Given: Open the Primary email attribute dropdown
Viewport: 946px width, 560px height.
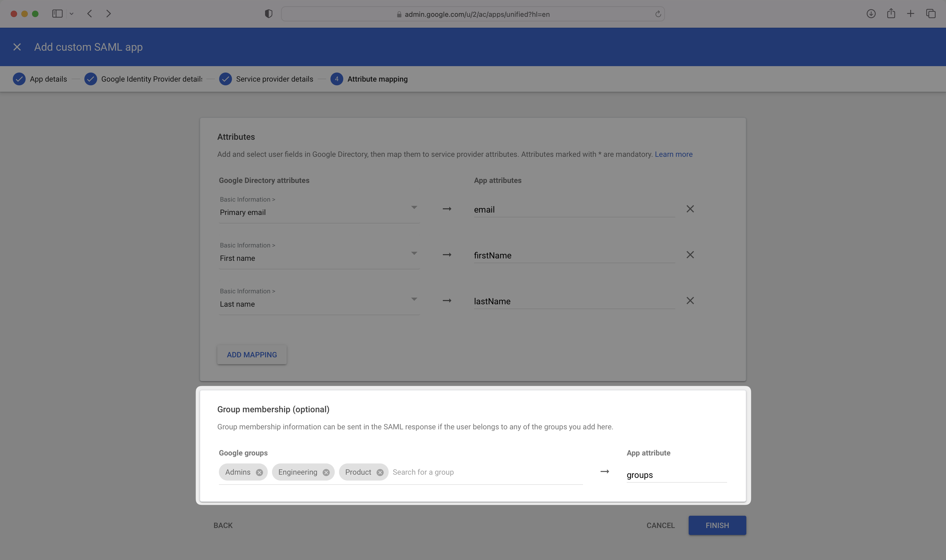Looking at the screenshot, I should pos(414,207).
